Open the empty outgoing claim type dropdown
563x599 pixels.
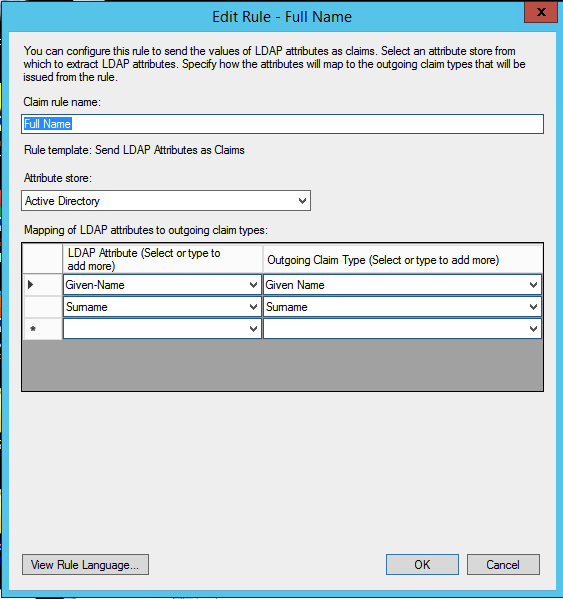pos(533,329)
